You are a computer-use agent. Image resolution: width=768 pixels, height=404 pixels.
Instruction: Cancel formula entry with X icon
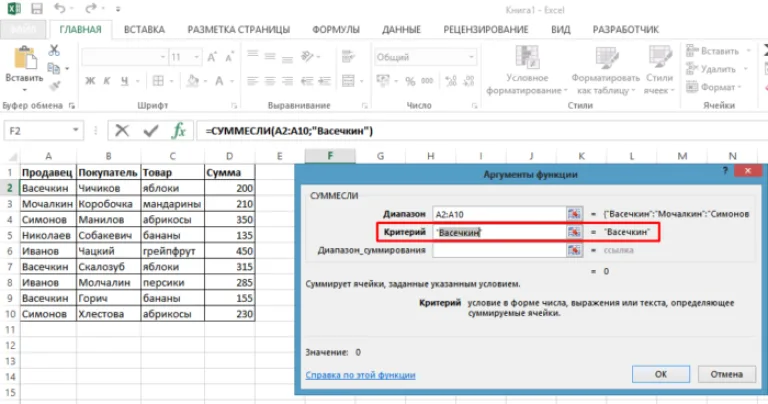click(121, 130)
